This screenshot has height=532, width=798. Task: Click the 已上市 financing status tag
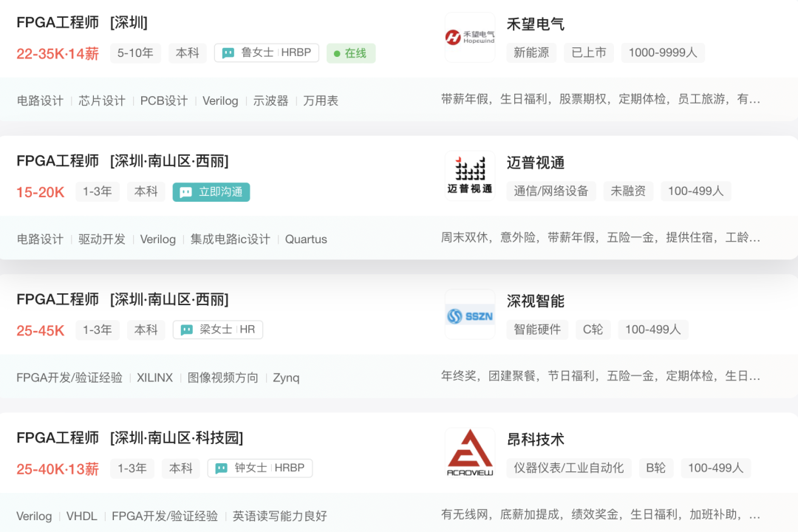pyautogui.click(x=589, y=52)
